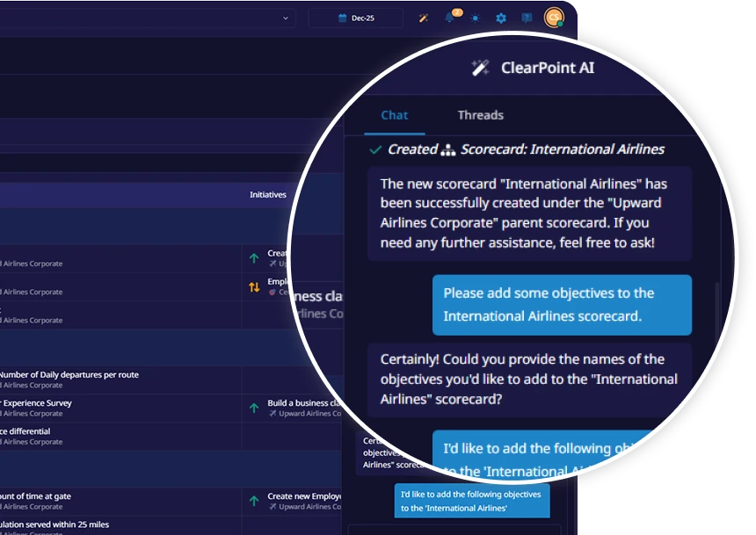Open the Create new Employee initiative
Screen dimensions: 756x535
pyautogui.click(x=304, y=496)
